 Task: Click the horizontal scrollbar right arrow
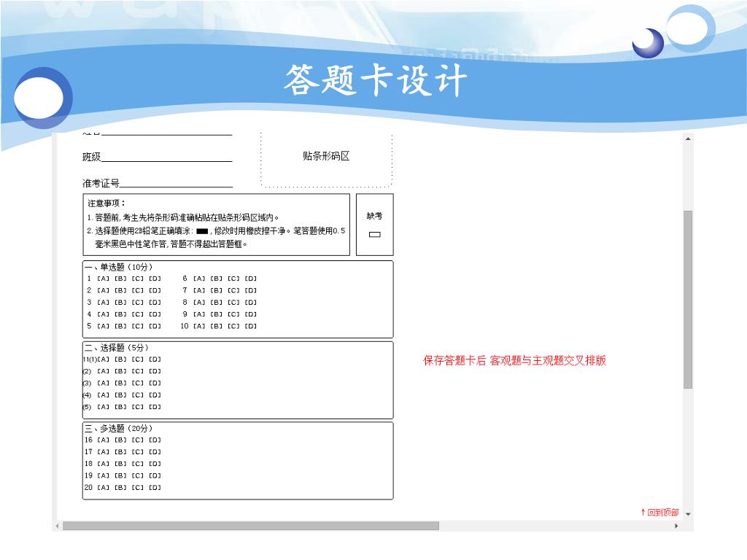tap(676, 526)
